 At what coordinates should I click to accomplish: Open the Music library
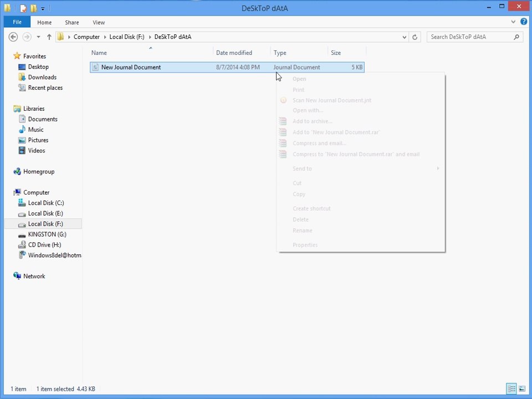35,130
